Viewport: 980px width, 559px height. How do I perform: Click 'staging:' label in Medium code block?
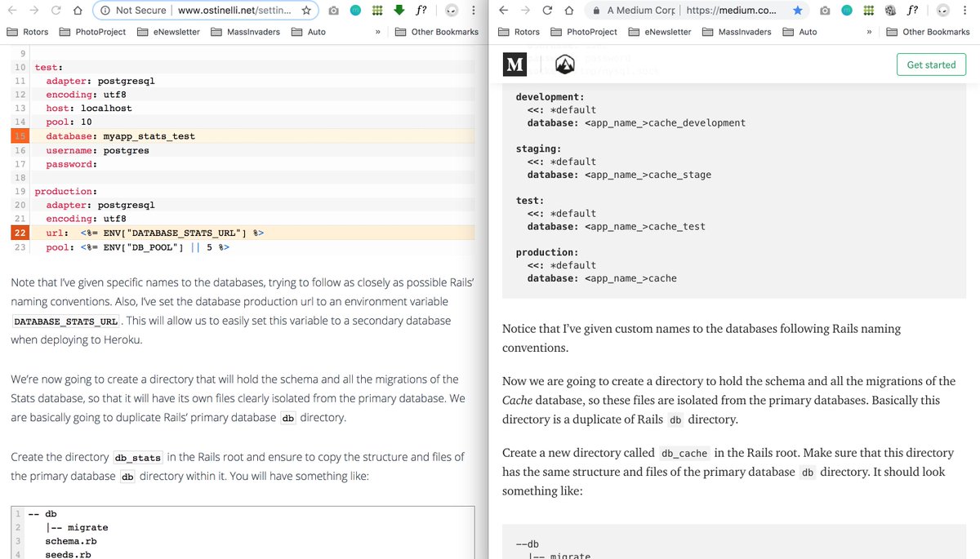click(x=538, y=149)
